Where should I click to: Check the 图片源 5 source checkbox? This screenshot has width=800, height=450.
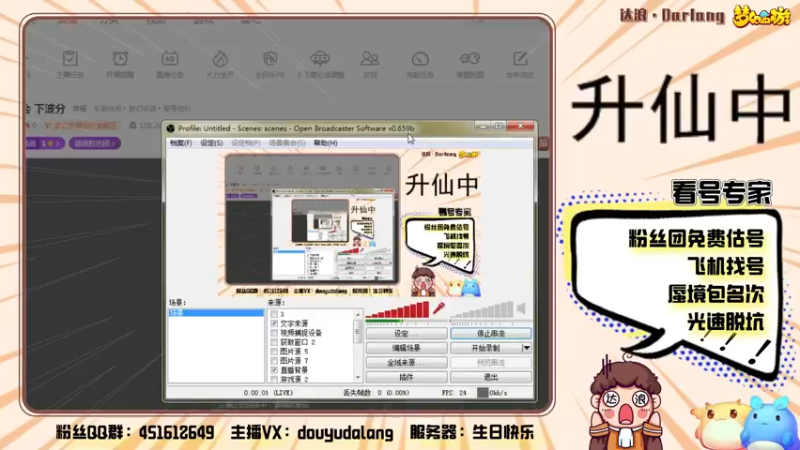tap(274, 352)
